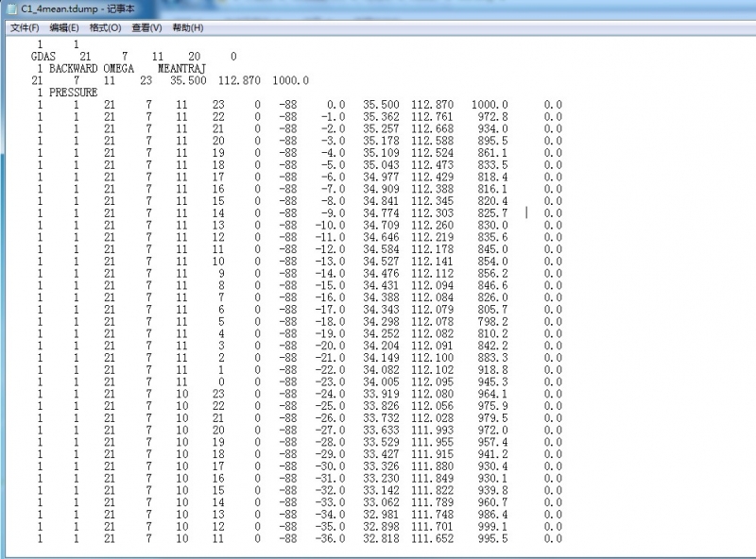Click the C1_4mean.tdump window title text

coord(83,8)
